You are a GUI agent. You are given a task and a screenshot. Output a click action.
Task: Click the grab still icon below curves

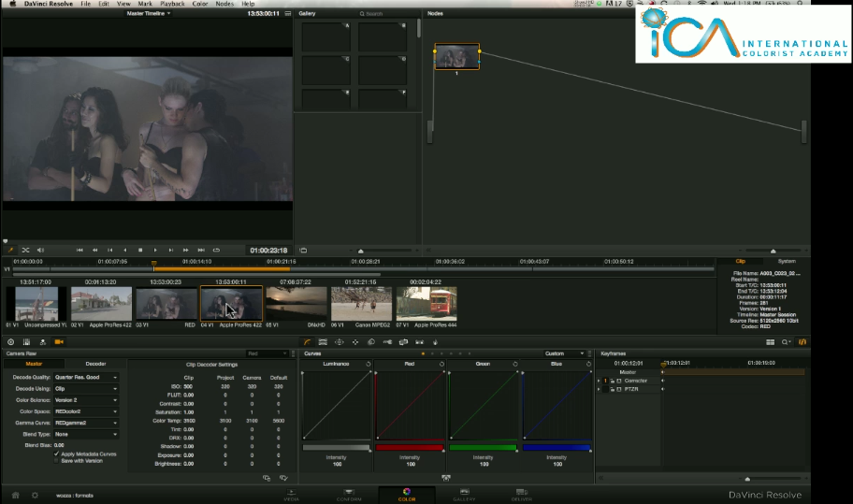point(445,478)
